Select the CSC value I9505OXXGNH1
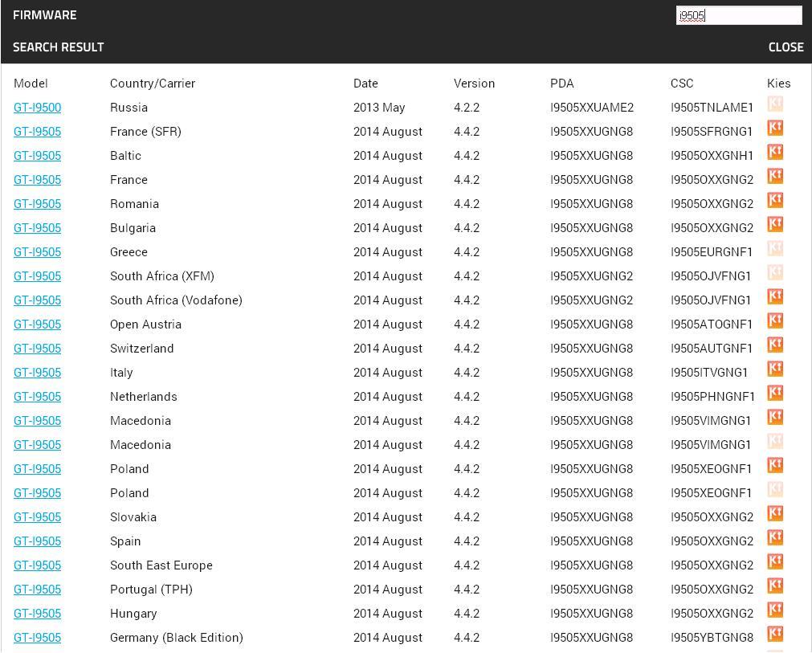Screen dimensions: 812x653 click(x=712, y=156)
